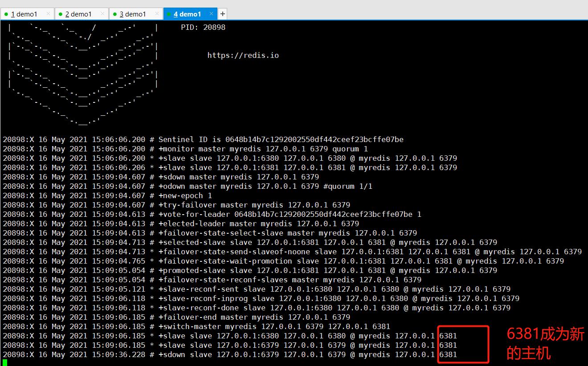The width and height of the screenshot is (588, 366).
Task: Click the +slave-reconf-inprog log line
Action: 261,298
